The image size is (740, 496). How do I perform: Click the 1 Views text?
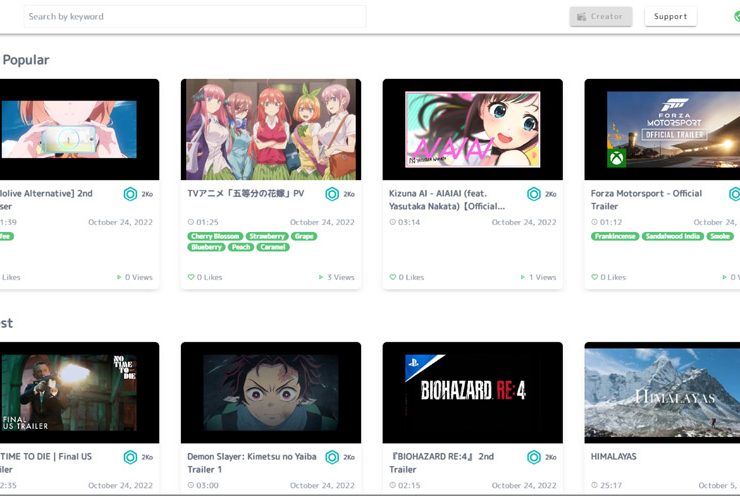(543, 277)
